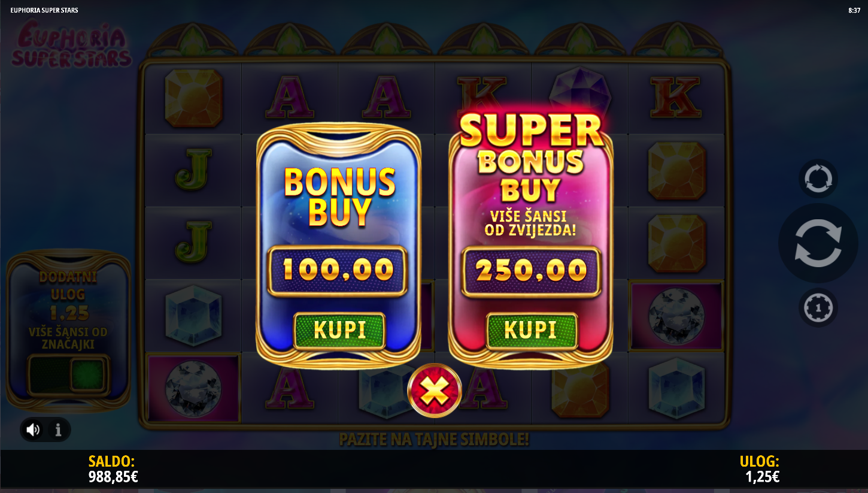This screenshot has width=868, height=493.
Task: Open the game info icon
Action: tap(58, 430)
